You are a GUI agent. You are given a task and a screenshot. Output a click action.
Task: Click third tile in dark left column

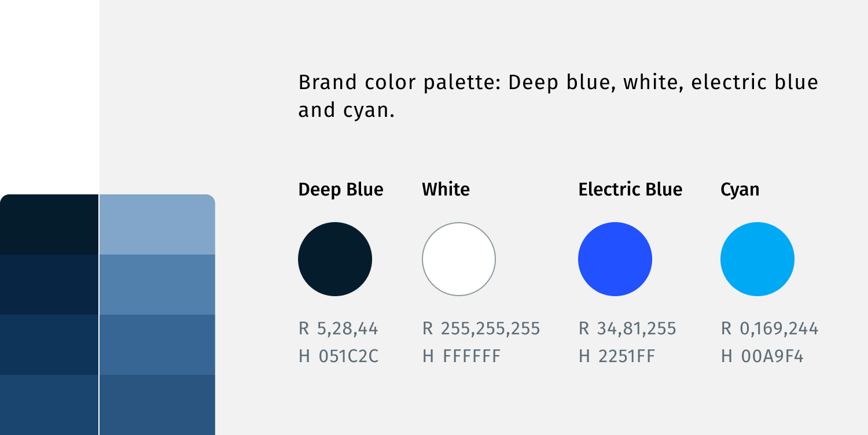[x=49, y=345]
